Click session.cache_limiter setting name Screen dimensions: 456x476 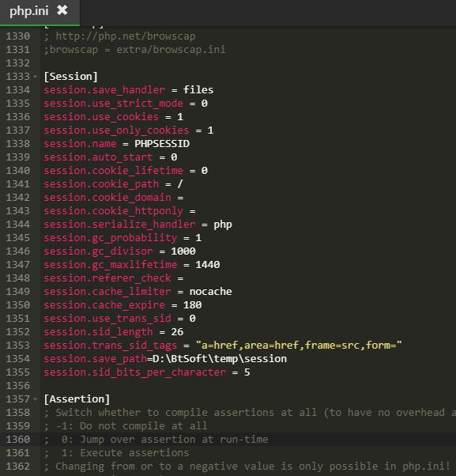pos(107,292)
